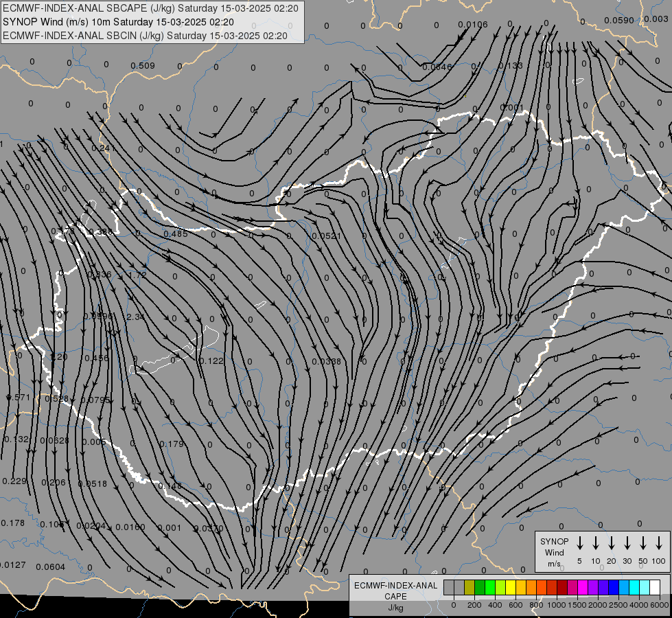Viewport: 672px width, 618px height.
Task: Click the 'SYNOP Wind m/s' legend label
Action: (x=554, y=552)
